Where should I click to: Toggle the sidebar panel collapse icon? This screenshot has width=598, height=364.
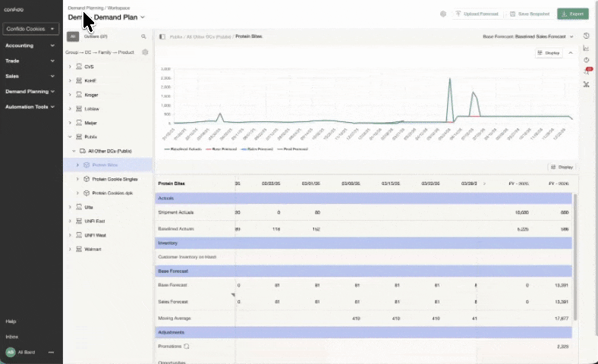point(162,36)
